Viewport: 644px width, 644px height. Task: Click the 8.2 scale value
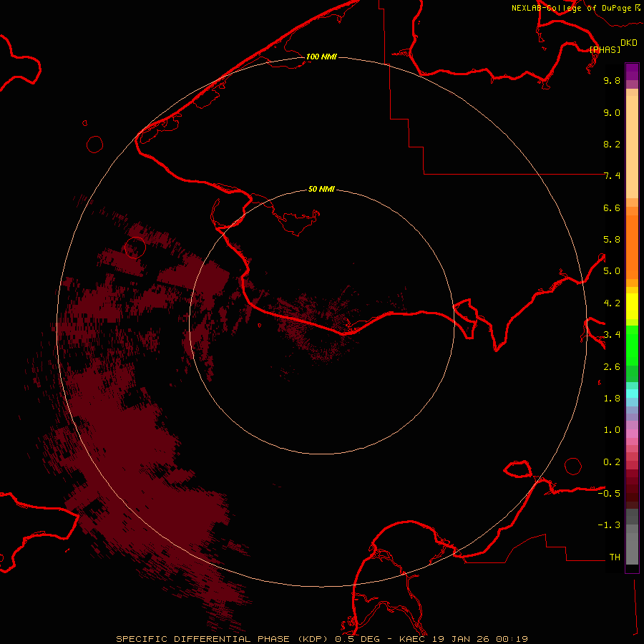pos(612,144)
